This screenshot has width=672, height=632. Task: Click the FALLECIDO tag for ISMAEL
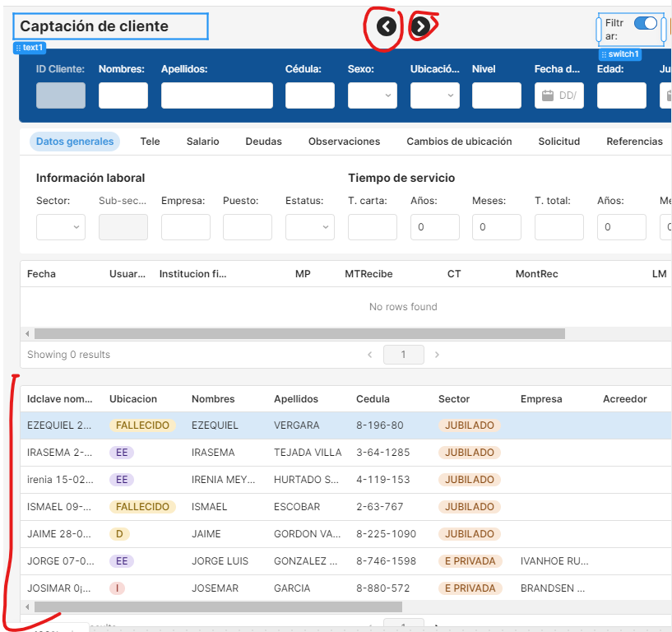point(142,507)
